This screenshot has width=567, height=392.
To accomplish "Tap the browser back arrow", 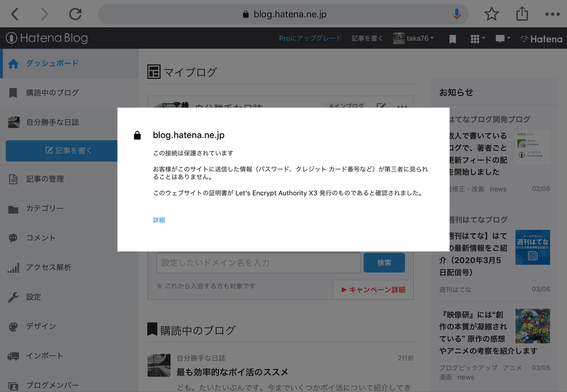I will 15,14.
